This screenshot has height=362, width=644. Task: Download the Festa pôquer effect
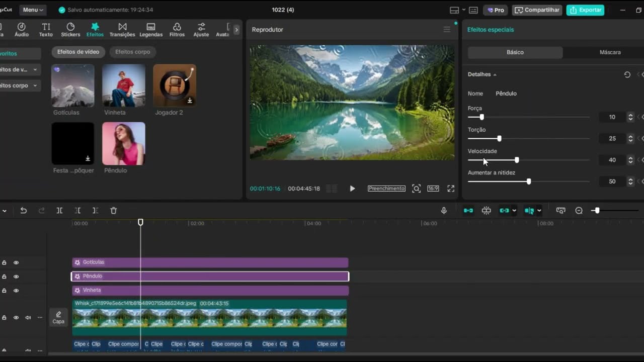pos(88,158)
